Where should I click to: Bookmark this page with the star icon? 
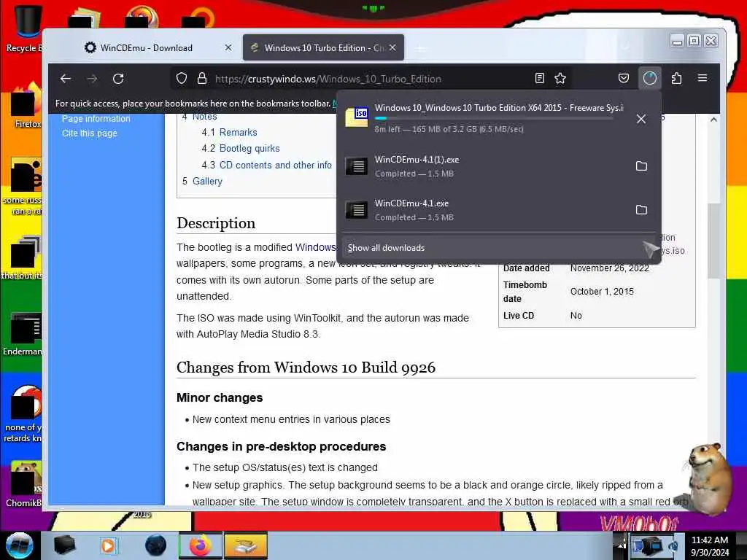560,79
